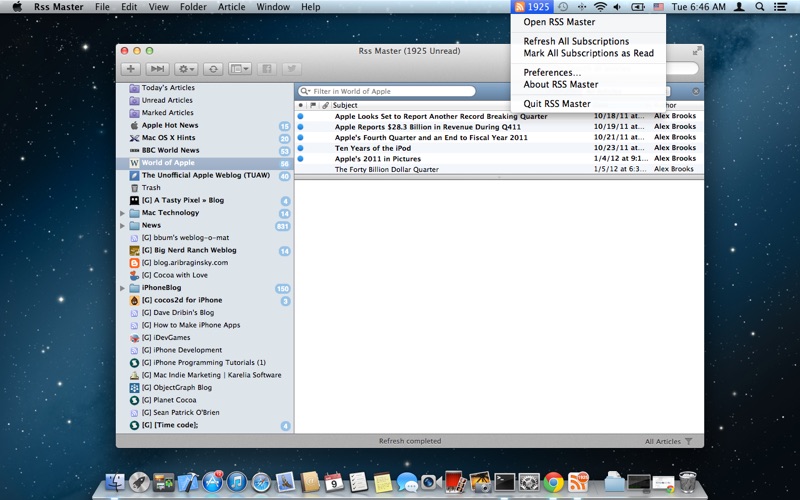The height and width of the screenshot is (500, 800).
Task: Click the add subscription plus button
Action: pos(131,69)
